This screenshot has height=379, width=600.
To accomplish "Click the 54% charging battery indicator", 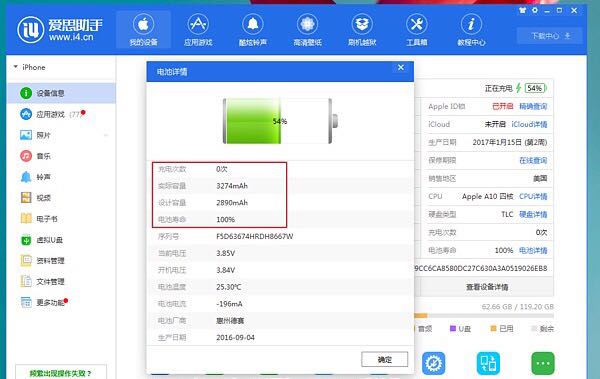I will [535, 88].
